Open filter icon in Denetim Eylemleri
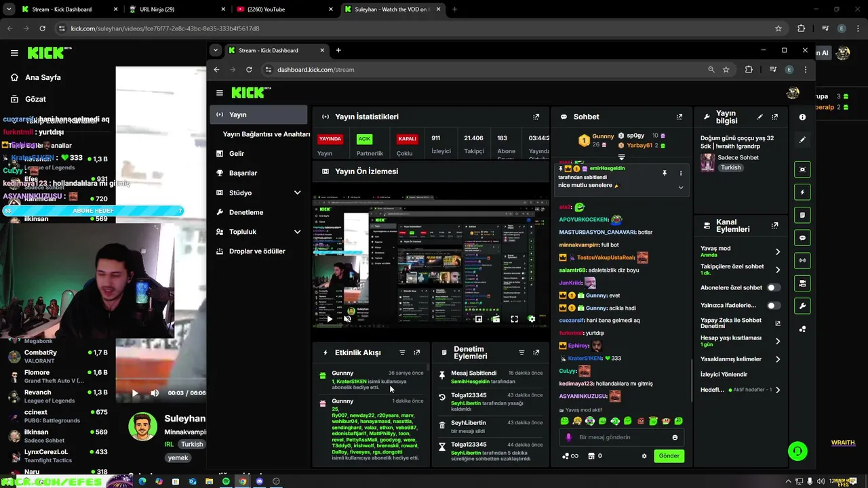Viewport: 868px width, 488px height. coord(521,352)
